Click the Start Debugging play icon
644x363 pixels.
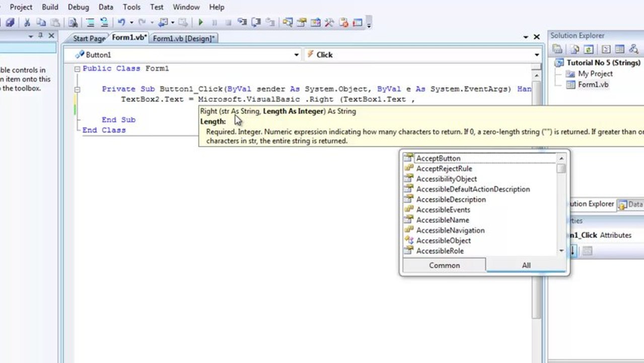click(200, 22)
